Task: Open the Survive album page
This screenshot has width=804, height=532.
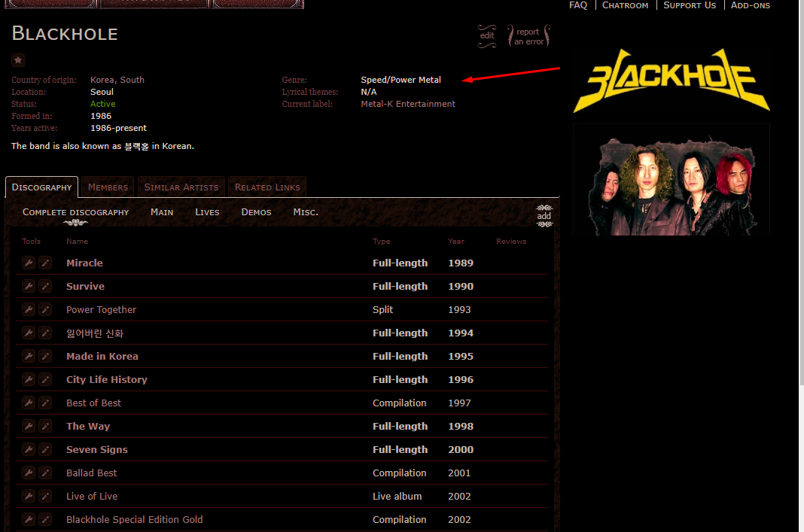Action: [85, 286]
